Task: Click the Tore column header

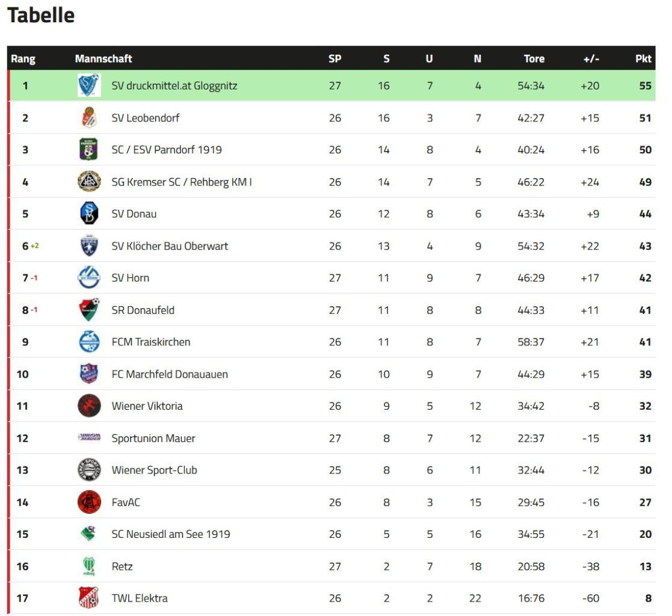Action: (x=534, y=58)
